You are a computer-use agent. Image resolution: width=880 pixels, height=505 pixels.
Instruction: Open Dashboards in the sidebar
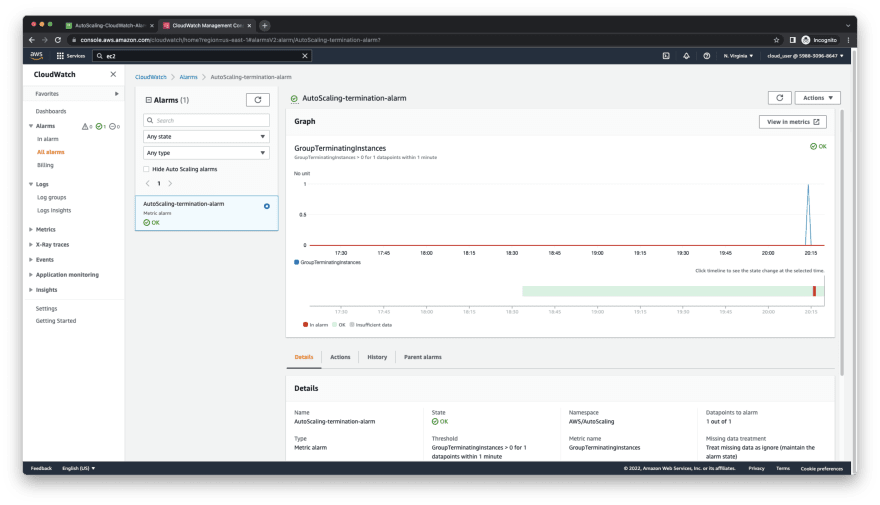(x=51, y=111)
